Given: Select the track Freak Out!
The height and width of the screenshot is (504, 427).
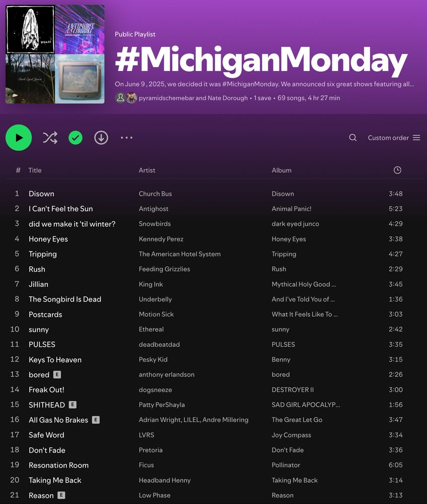Looking at the screenshot, I should [x=46, y=390].
